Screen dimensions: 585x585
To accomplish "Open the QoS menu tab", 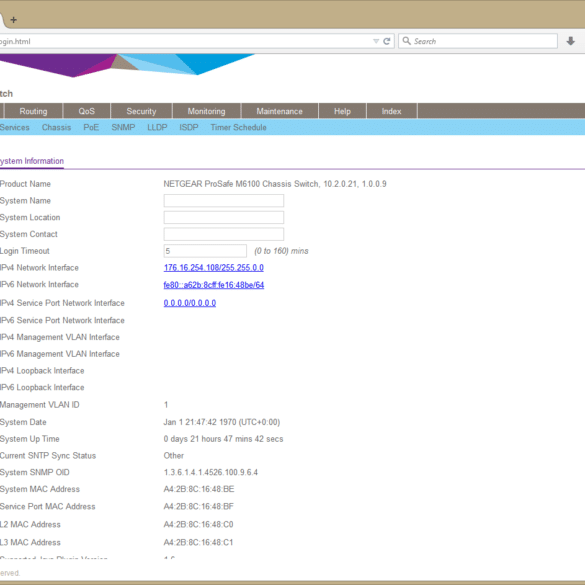I will [87, 111].
